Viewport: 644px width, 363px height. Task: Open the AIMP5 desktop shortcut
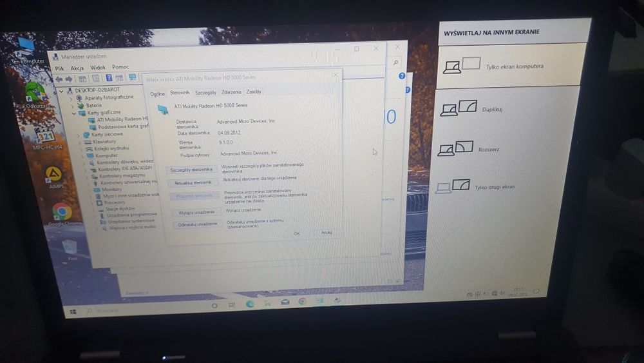55,177
